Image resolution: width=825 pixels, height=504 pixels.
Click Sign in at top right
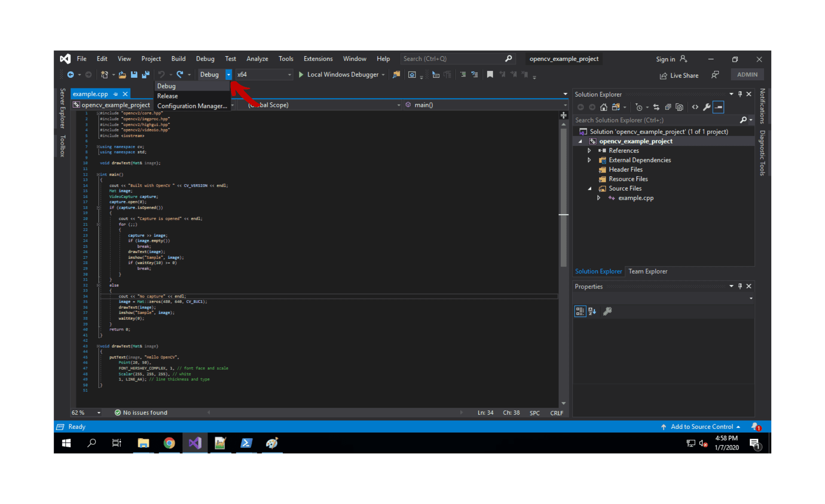click(671, 59)
